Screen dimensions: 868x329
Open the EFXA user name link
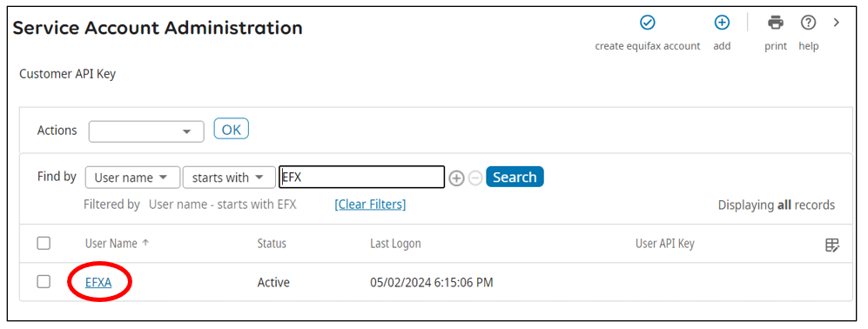[98, 283]
